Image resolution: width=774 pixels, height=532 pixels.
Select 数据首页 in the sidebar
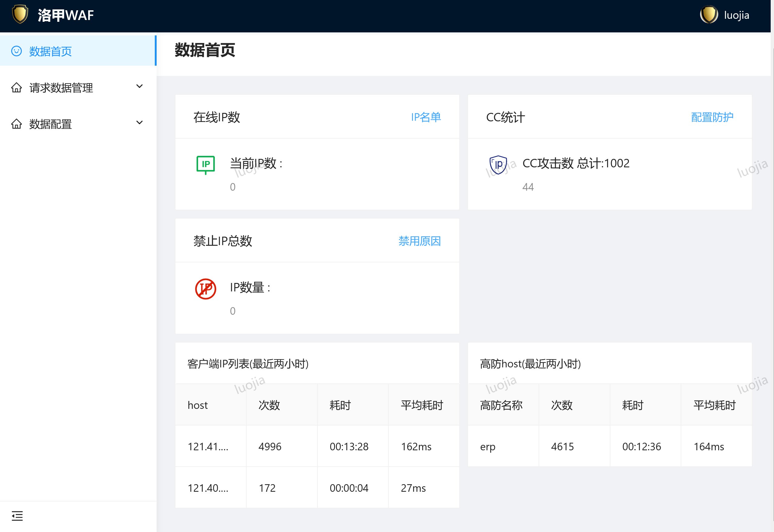coord(50,51)
